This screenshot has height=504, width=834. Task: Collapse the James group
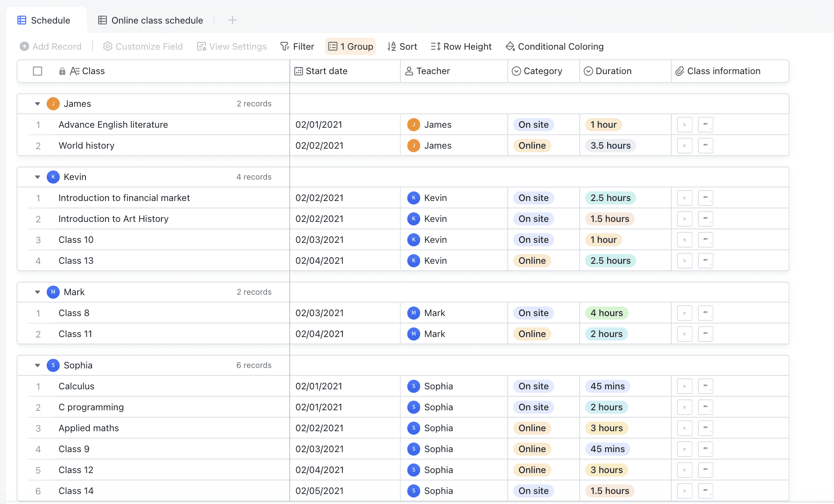tap(38, 104)
